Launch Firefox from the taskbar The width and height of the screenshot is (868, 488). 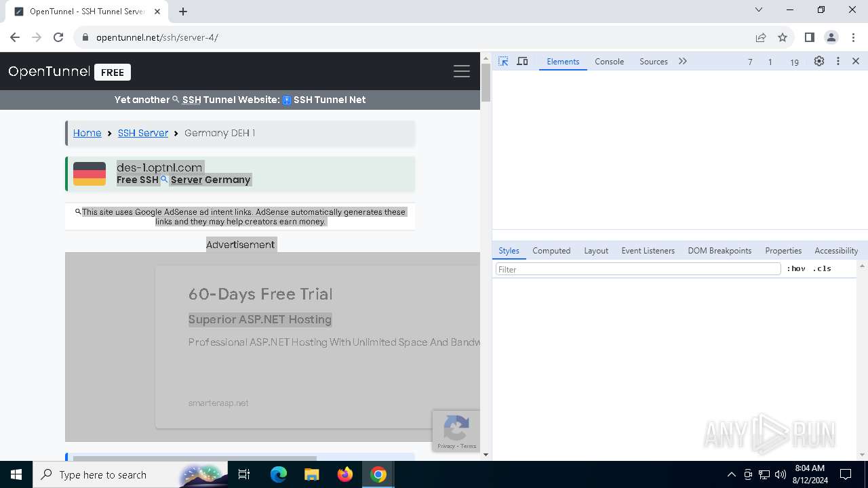tap(345, 474)
